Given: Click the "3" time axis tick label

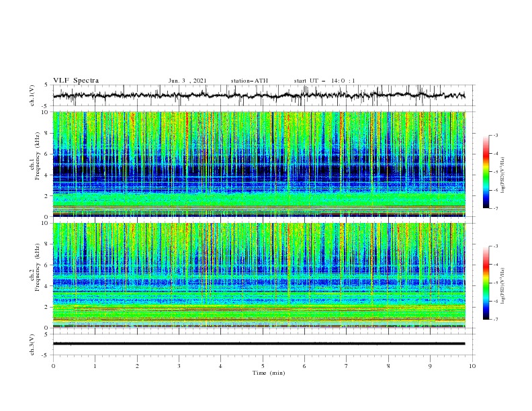Looking at the screenshot, I should [x=179, y=366].
